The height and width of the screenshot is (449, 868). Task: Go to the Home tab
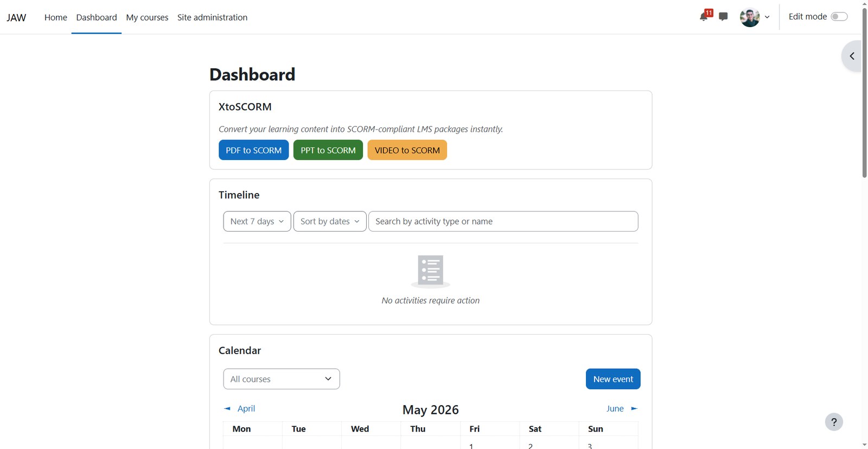[x=56, y=17]
